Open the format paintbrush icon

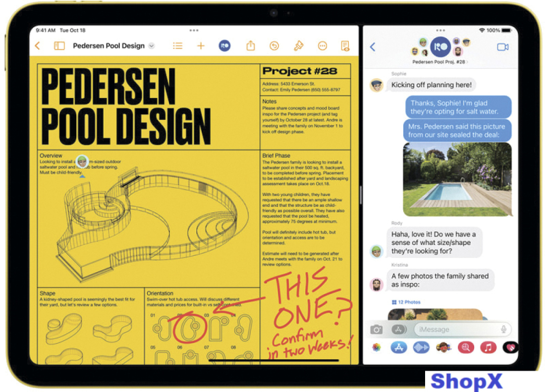pos(299,46)
